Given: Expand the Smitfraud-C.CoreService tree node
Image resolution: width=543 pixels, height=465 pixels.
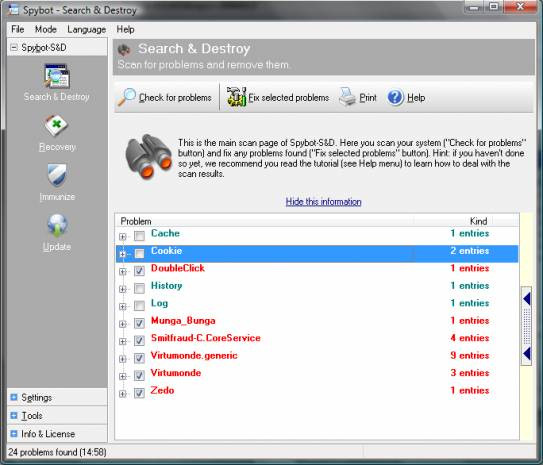Looking at the screenshot, I should tap(123, 342).
